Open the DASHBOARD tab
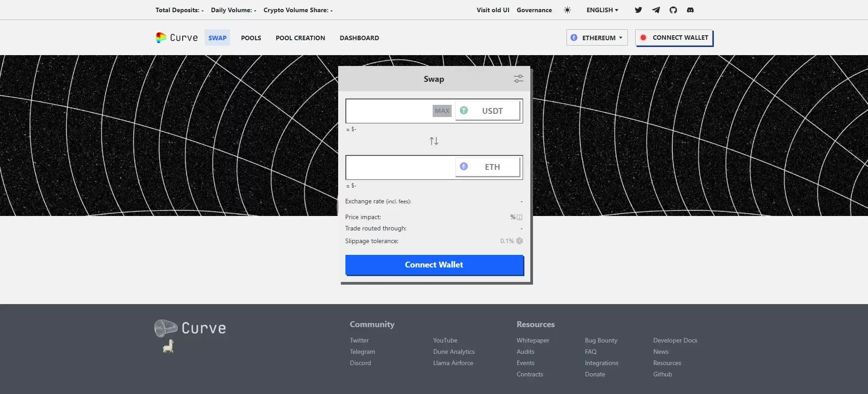This screenshot has width=868, height=394. [359, 38]
